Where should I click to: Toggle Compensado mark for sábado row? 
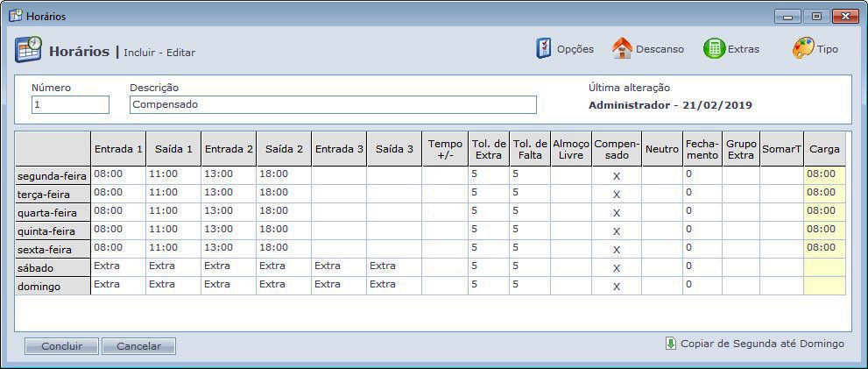(x=617, y=268)
